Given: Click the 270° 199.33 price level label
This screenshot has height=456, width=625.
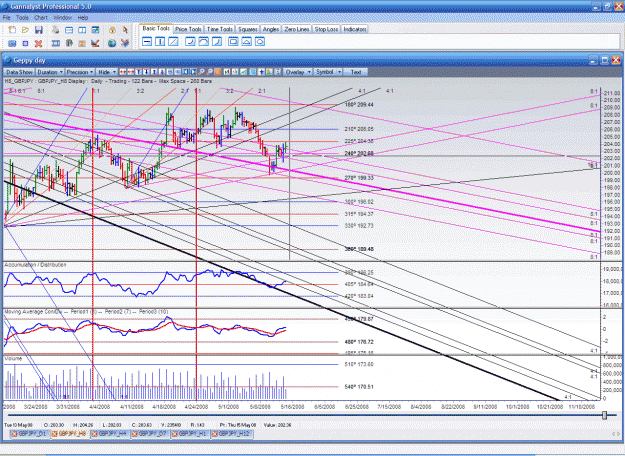Looking at the screenshot, I should click(x=359, y=178).
